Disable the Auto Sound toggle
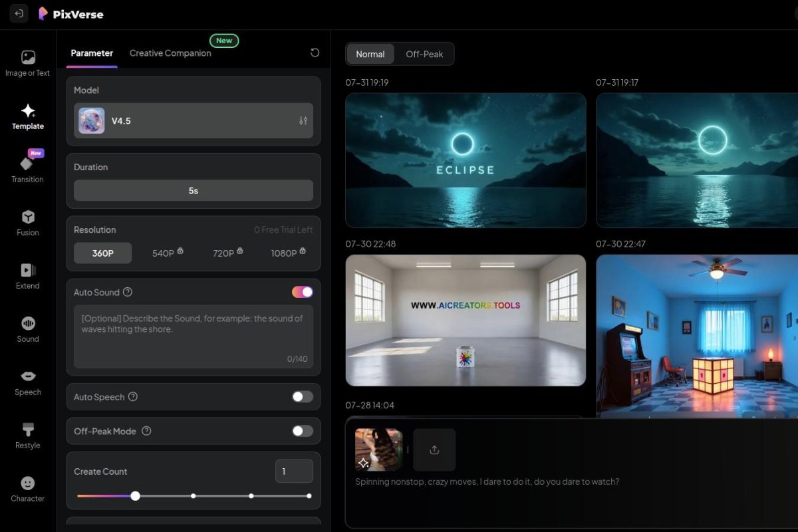The image size is (798, 532). [x=301, y=292]
